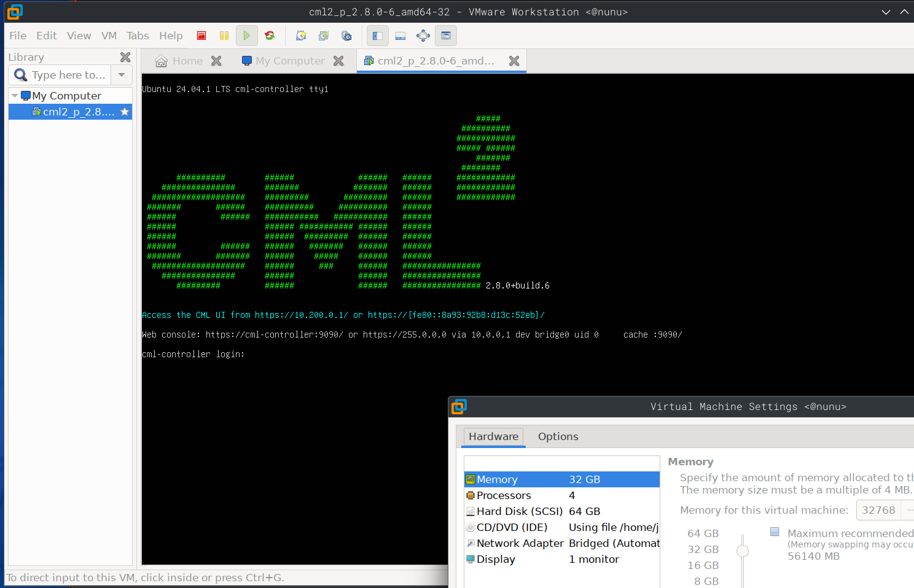Enter full screen mode icon
Screen dimensions: 914x588
[x=423, y=36]
